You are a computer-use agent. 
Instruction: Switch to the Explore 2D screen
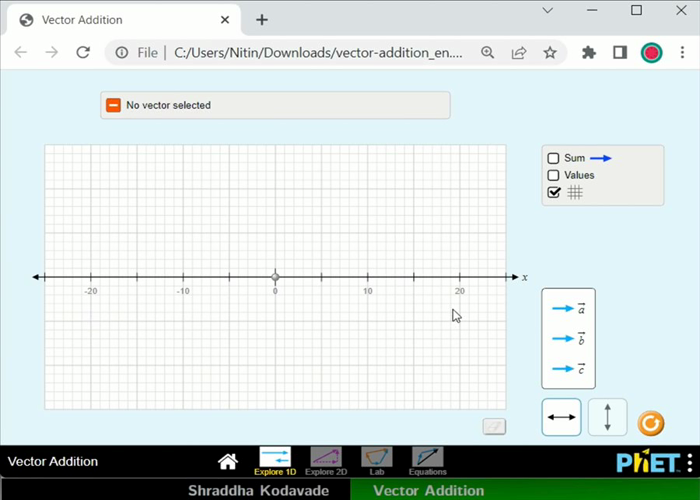tap(325, 460)
